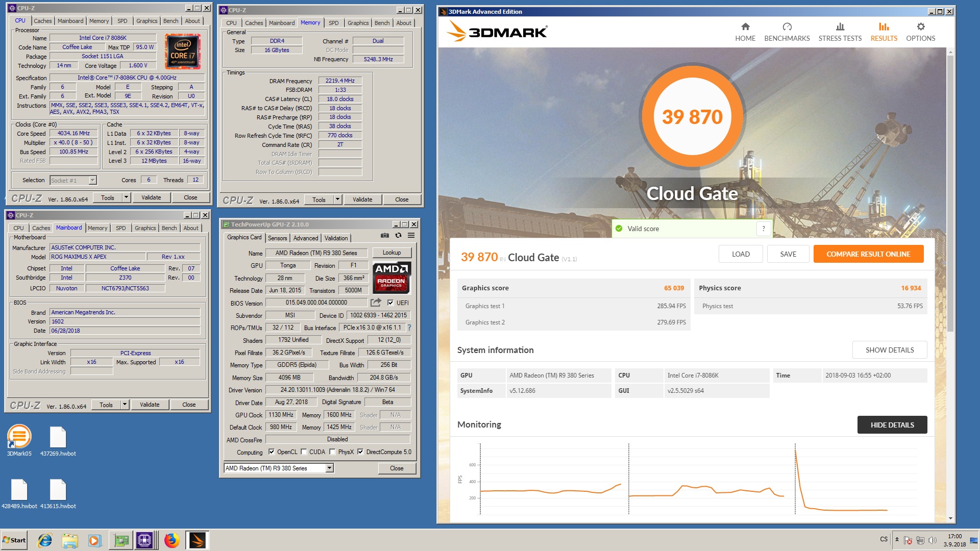The height and width of the screenshot is (551, 980).
Task: Toggle the DirectCompute 5.0 checkbox
Action: [x=360, y=452]
